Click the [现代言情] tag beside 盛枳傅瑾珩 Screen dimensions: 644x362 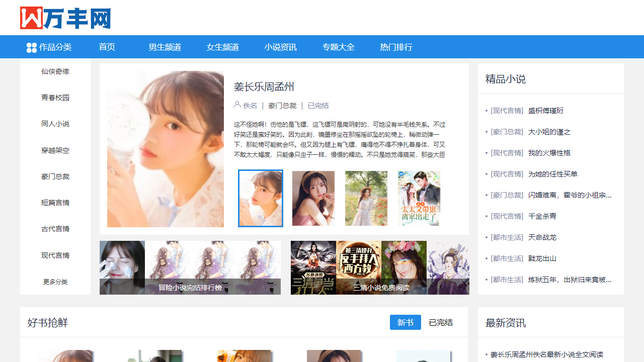[x=507, y=111]
